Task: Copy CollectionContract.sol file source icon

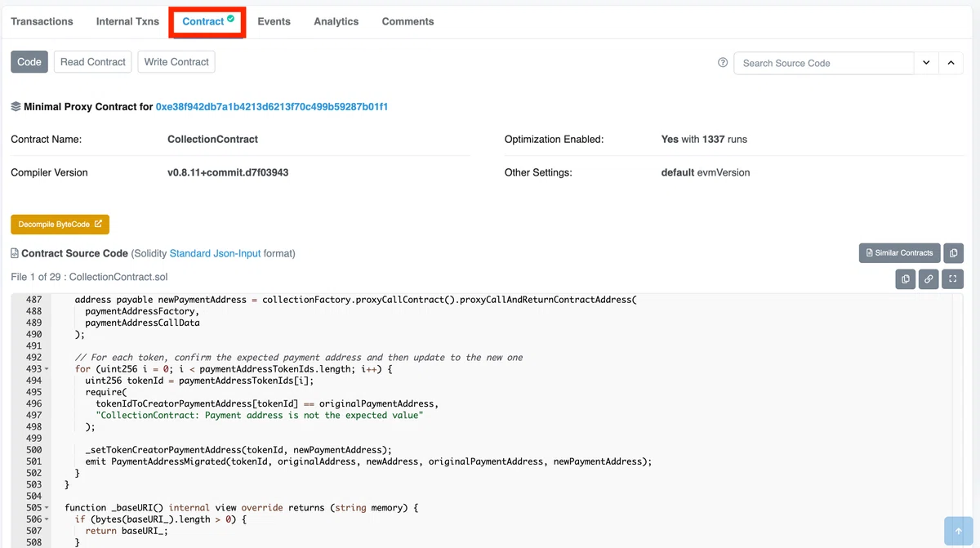Action: (x=906, y=279)
